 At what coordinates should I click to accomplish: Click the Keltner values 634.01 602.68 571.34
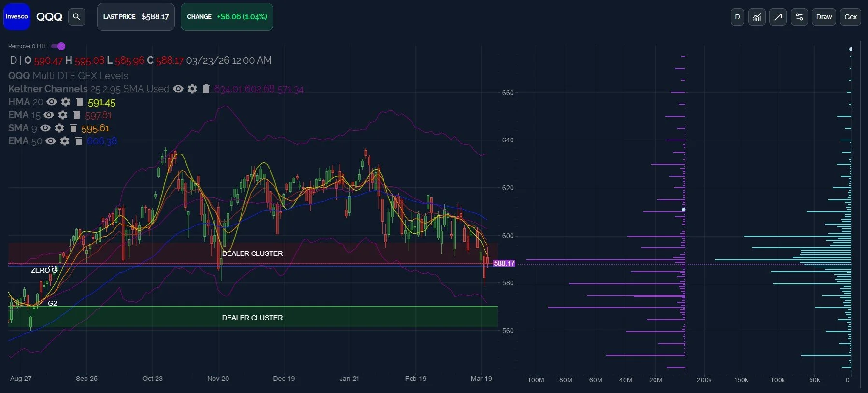(259, 89)
